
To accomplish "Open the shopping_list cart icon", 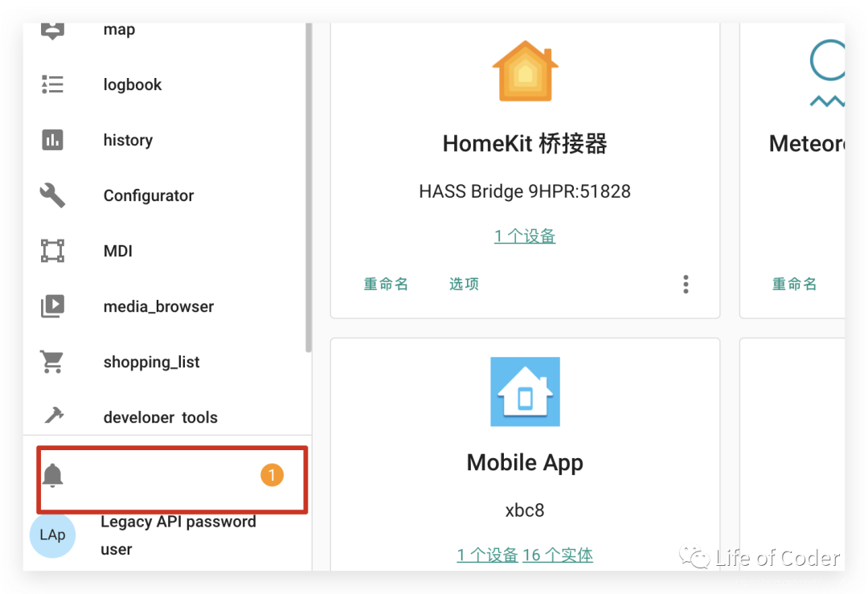I will click(52, 362).
